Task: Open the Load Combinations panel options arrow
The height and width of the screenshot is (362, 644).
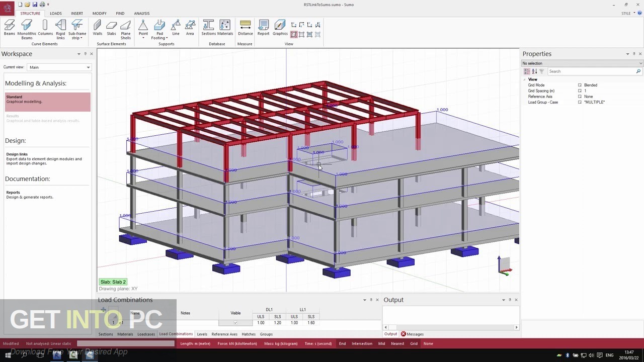Action: pos(365,300)
